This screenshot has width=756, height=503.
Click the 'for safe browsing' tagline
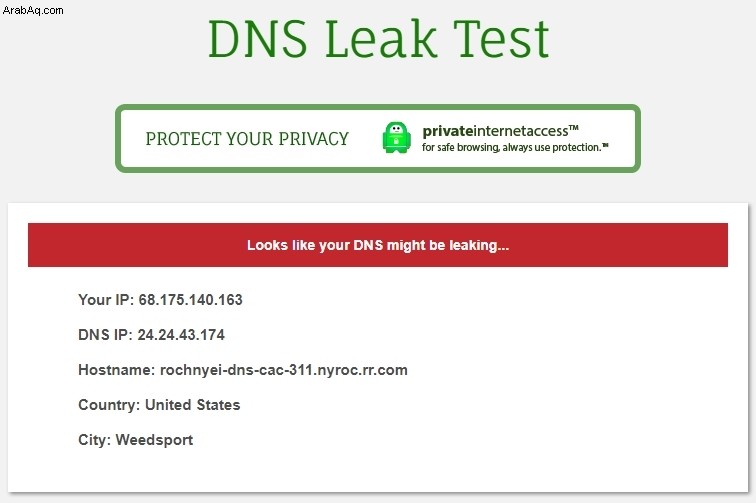tap(515, 147)
